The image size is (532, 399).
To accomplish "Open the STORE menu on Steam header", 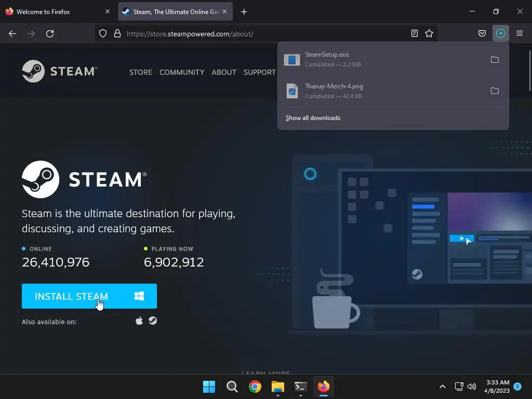I will (x=140, y=72).
